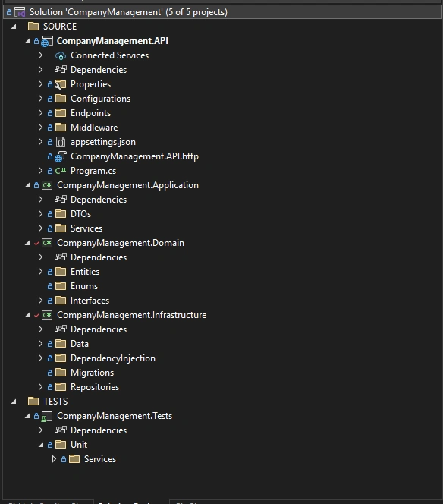Click the CompanyManagement.API.http file icon
Image resolution: width=443 pixels, height=504 pixels.
tap(61, 156)
